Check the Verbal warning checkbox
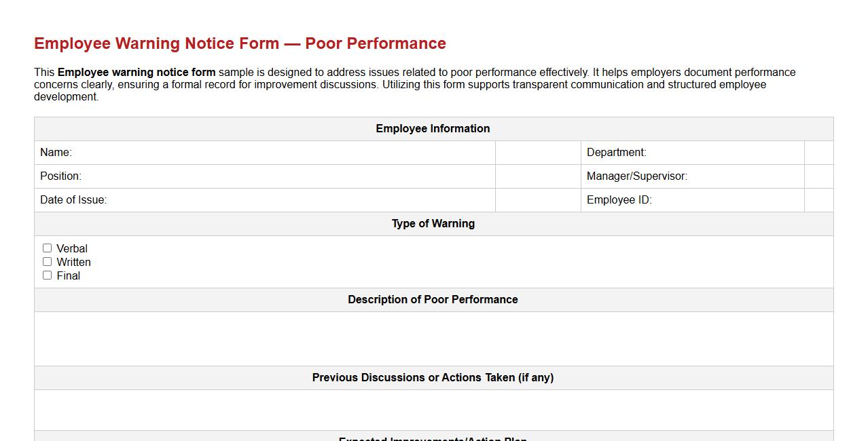The height and width of the screenshot is (441, 868). coord(47,248)
